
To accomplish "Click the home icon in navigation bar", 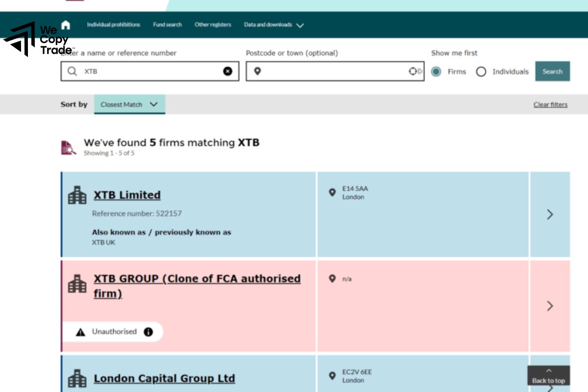I will pos(66,25).
